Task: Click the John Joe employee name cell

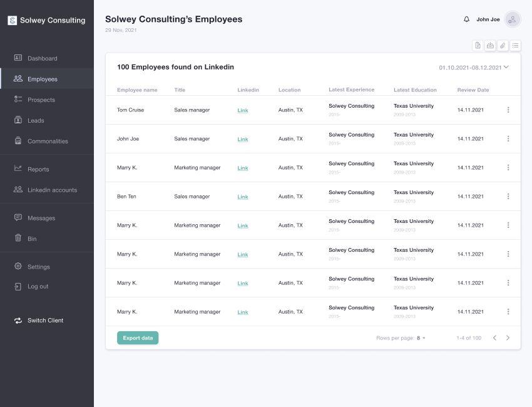Action: click(x=128, y=139)
